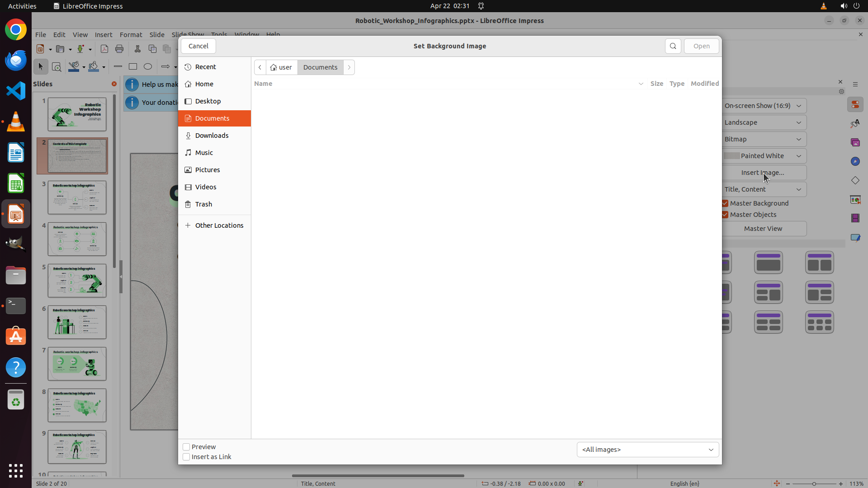Open the Shapes sidebar diamond icon
This screenshot has width=868, height=488.
pyautogui.click(x=855, y=180)
